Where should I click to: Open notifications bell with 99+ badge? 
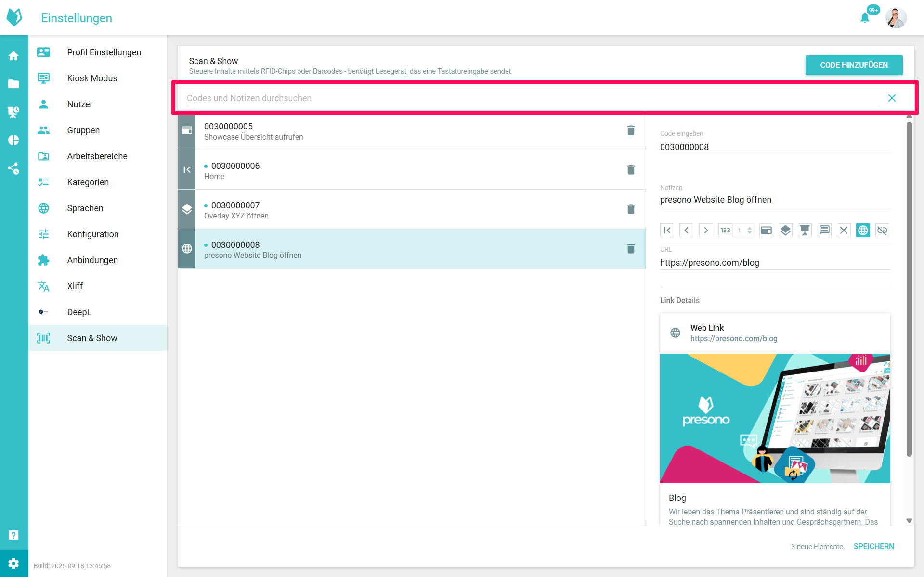pos(865,18)
